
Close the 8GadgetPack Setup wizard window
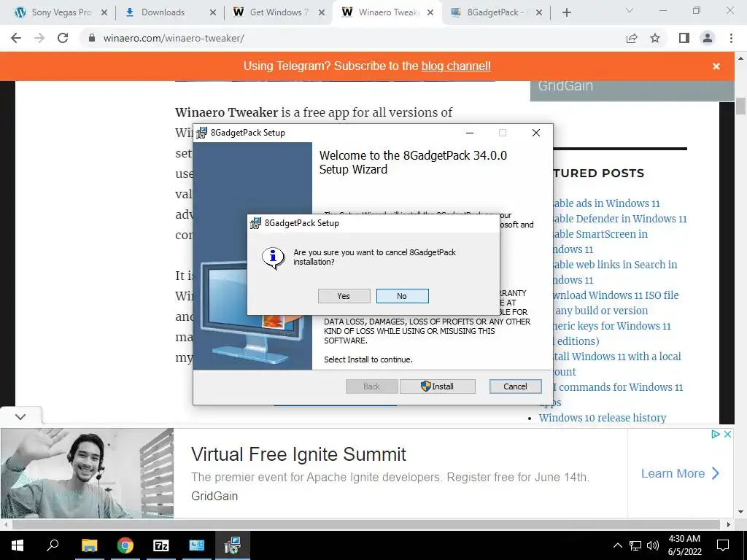(x=536, y=133)
